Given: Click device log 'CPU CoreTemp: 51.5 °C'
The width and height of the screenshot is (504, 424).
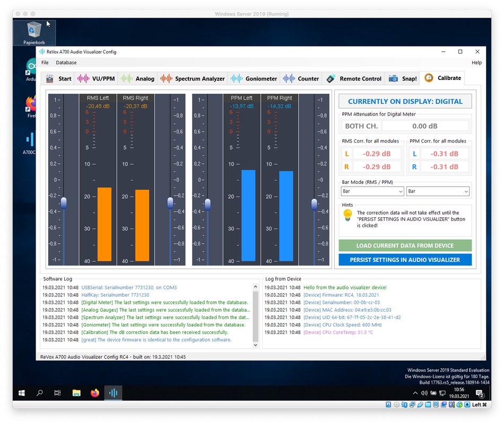Looking at the screenshot, I should click(x=338, y=332).
